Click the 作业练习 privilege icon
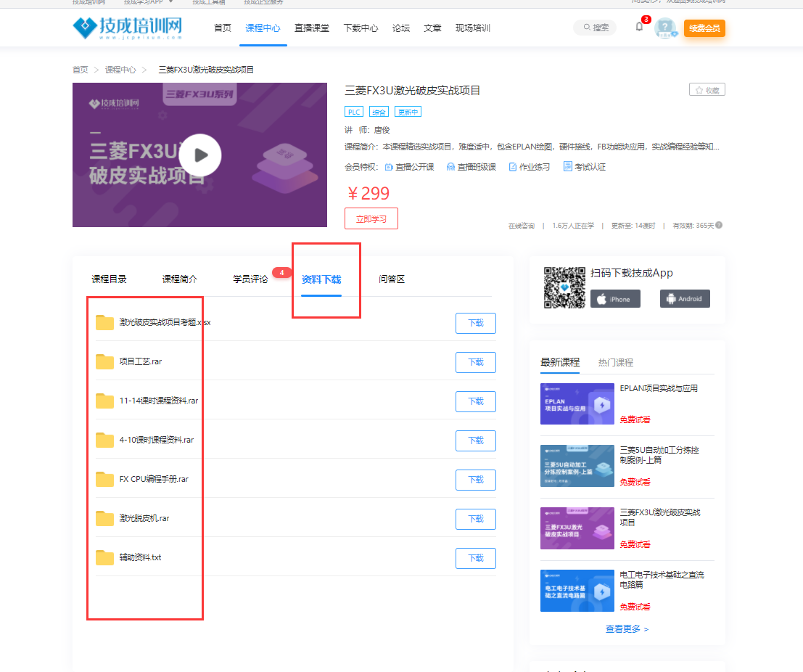The width and height of the screenshot is (803, 672). tap(513, 167)
